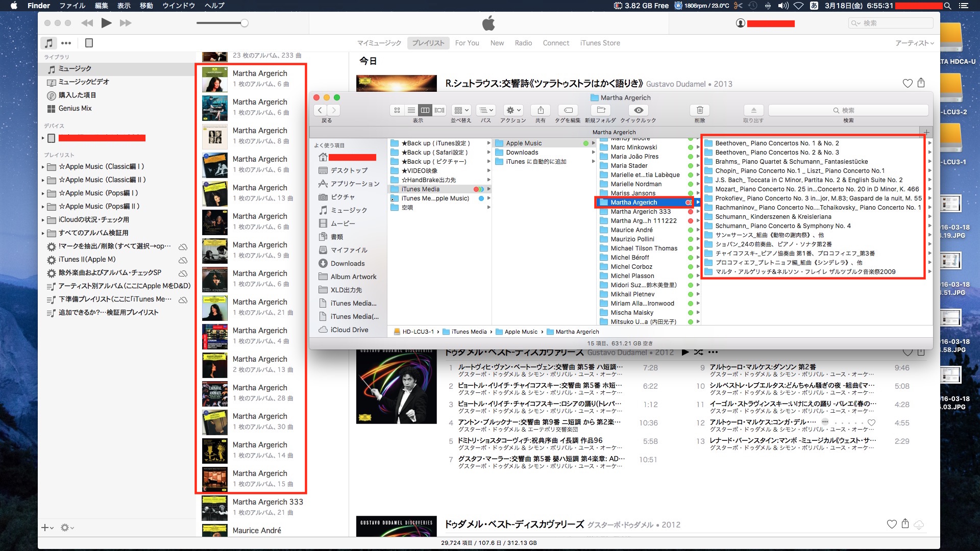Toggle the heart on the R.シュトラウス album
980x551 pixels.
pos(907,83)
